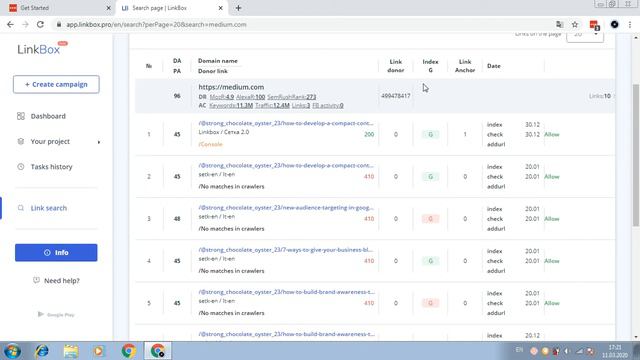The width and height of the screenshot is (640, 360).
Task: Open the browser profile avatar icon
Action: click(614, 25)
